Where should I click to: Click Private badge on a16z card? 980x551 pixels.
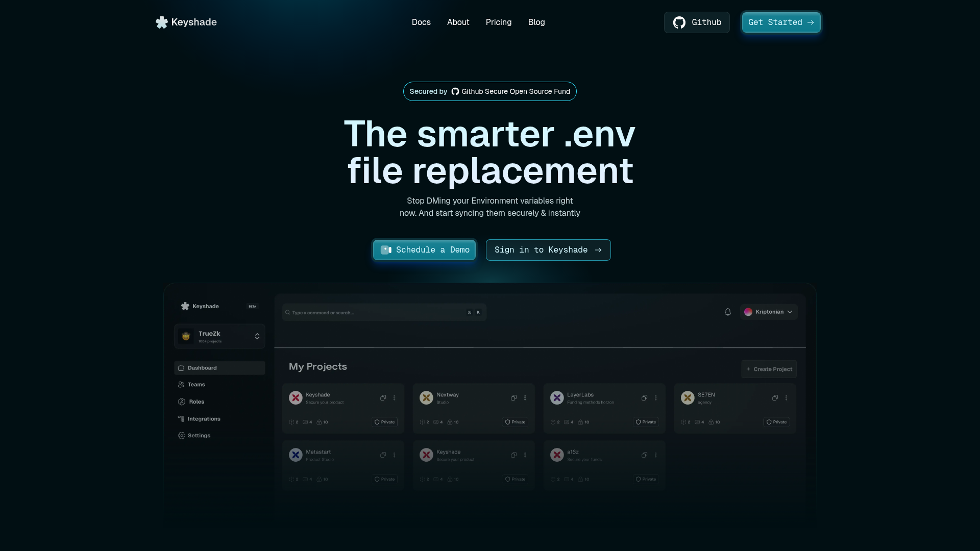(646, 480)
